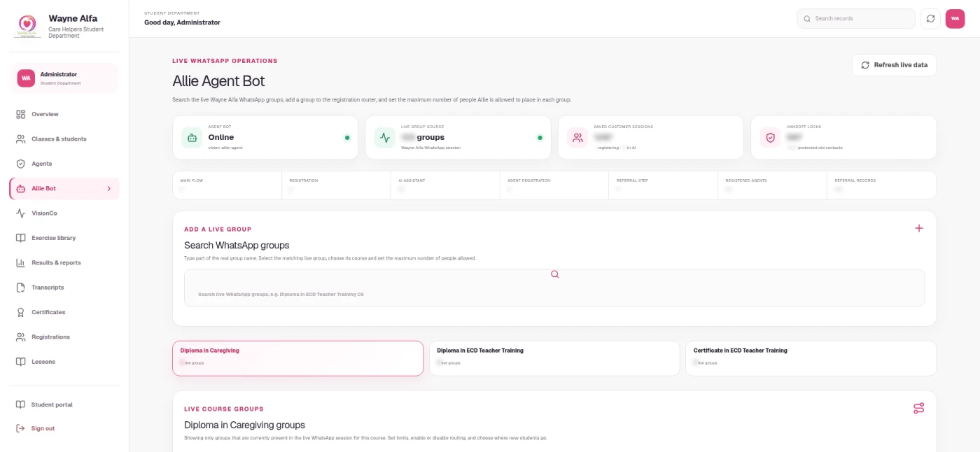Click the Refresh live data button

894,65
